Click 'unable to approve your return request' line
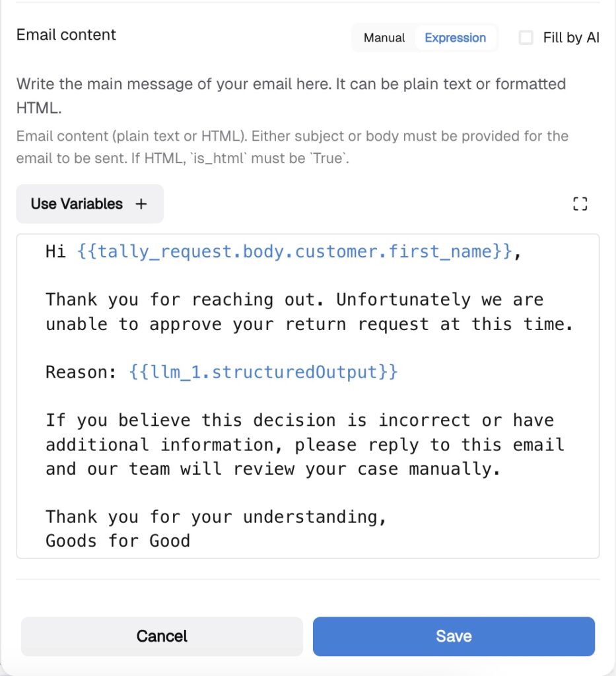 tap(308, 324)
